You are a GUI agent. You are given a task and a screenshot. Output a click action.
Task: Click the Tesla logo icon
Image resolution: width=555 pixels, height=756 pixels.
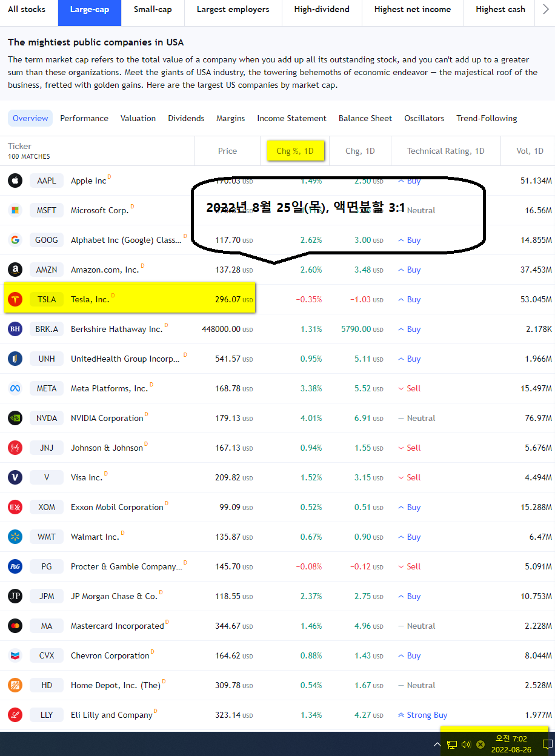click(15, 299)
